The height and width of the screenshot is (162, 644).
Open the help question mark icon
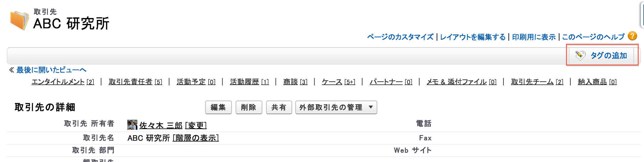(x=632, y=36)
